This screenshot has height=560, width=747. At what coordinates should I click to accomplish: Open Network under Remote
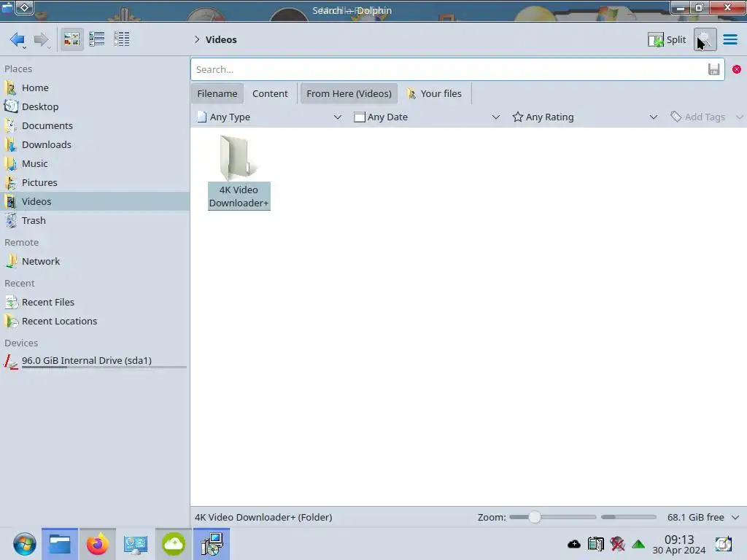pos(95,262)
